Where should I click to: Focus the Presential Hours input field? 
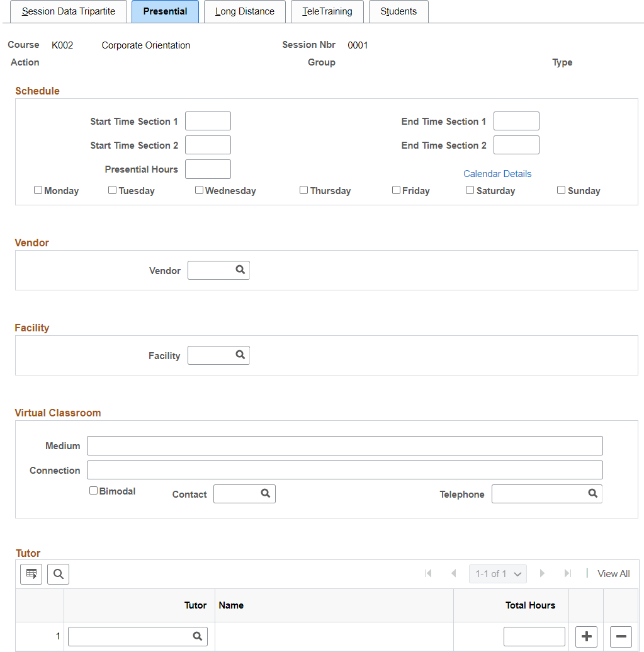(x=208, y=169)
